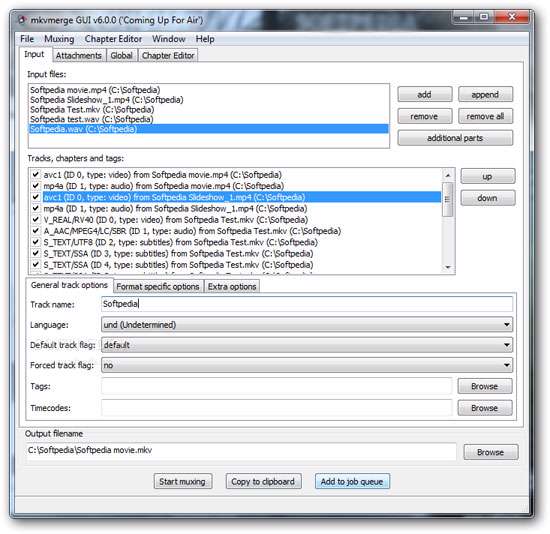Screen dimensions: 550x534
Task: Open the Format specific options tab
Action: (158, 287)
